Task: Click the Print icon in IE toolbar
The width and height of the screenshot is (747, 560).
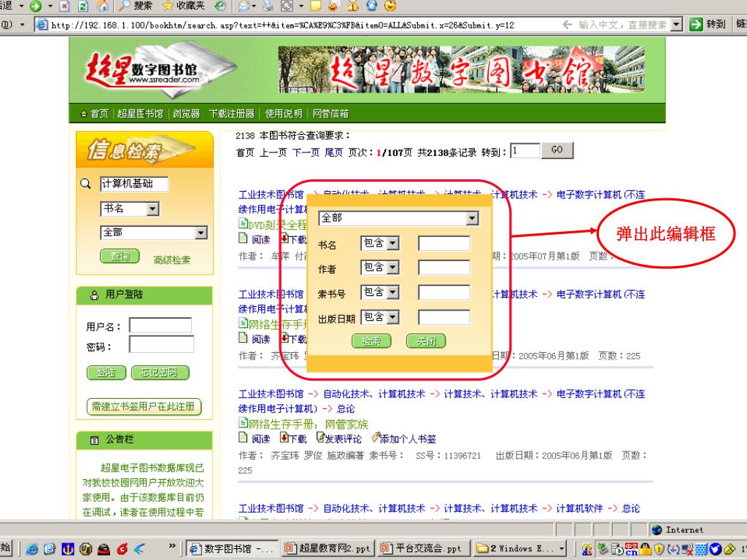Action: 268,6
